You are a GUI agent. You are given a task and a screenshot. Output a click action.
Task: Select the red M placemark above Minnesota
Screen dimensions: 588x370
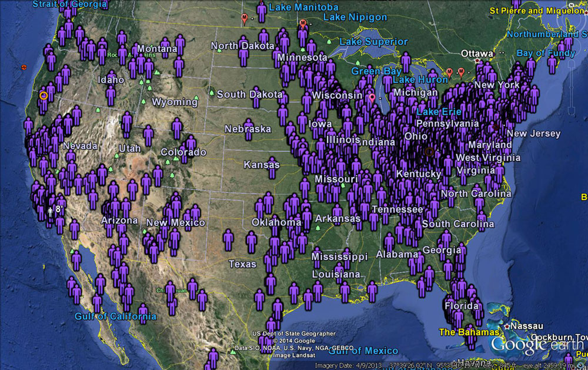tap(303, 24)
